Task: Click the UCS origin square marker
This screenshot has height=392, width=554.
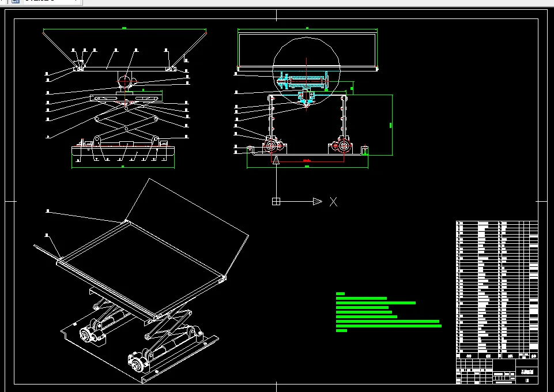Action: pos(276,201)
